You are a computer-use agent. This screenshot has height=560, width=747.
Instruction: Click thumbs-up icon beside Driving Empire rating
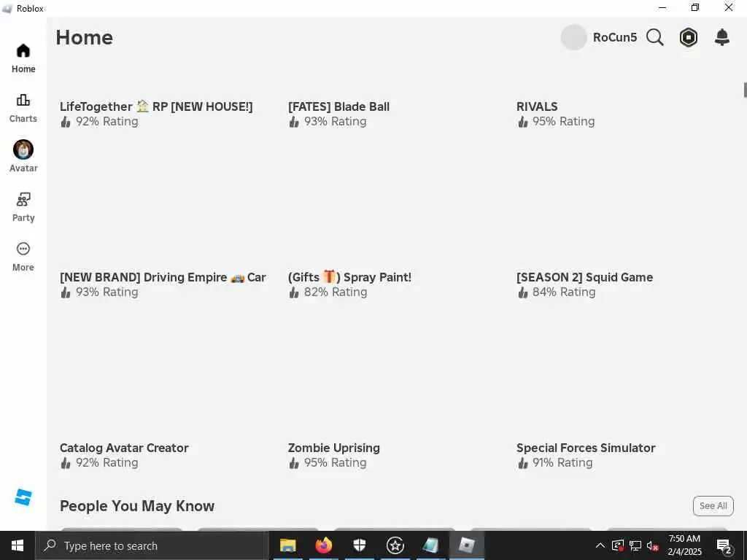[66, 292]
